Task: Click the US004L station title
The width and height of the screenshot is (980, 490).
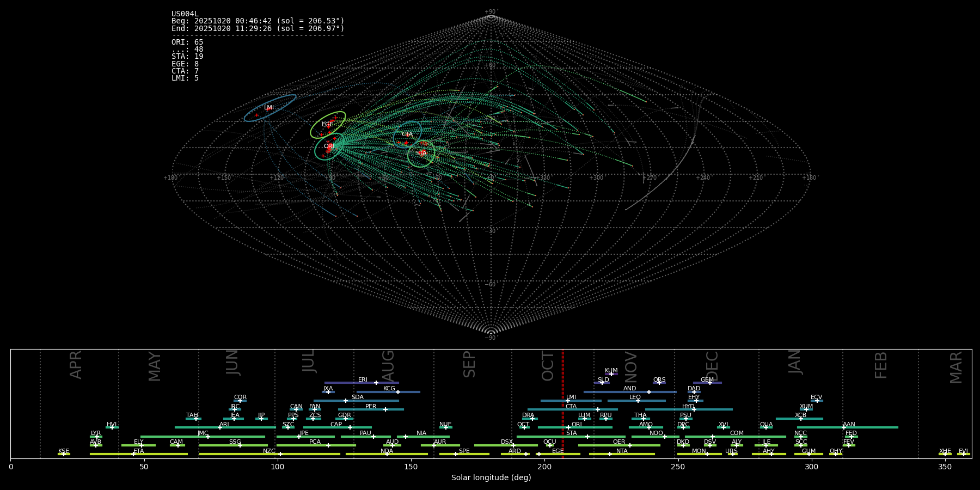Action: 185,14
